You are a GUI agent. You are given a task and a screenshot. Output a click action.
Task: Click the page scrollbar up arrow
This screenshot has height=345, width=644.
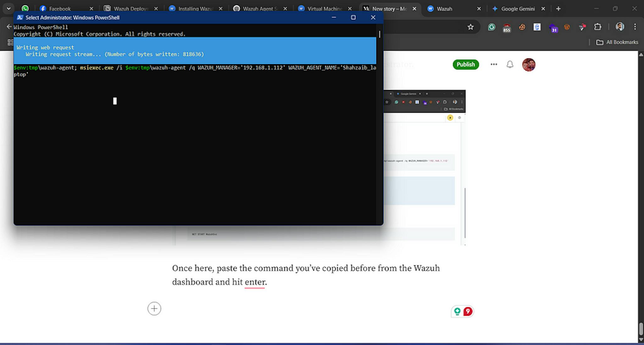[x=641, y=54]
